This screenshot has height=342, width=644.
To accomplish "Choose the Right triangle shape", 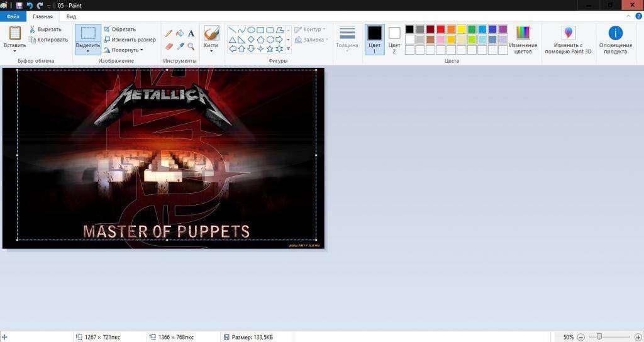I will (241, 40).
